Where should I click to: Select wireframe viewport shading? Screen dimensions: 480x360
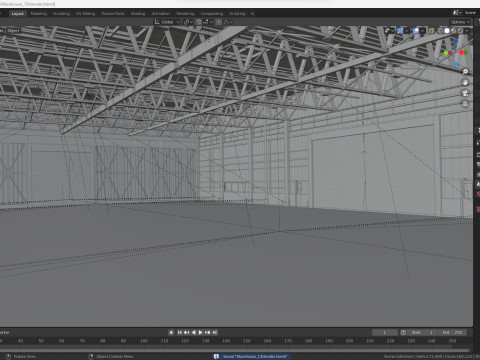click(440, 31)
